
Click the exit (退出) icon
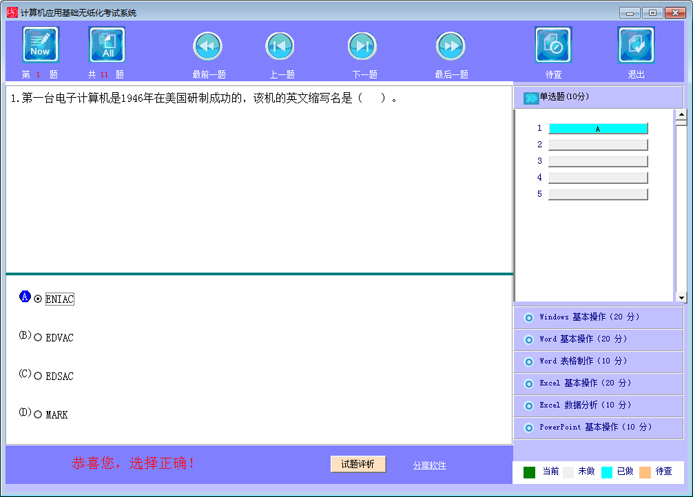[636, 45]
